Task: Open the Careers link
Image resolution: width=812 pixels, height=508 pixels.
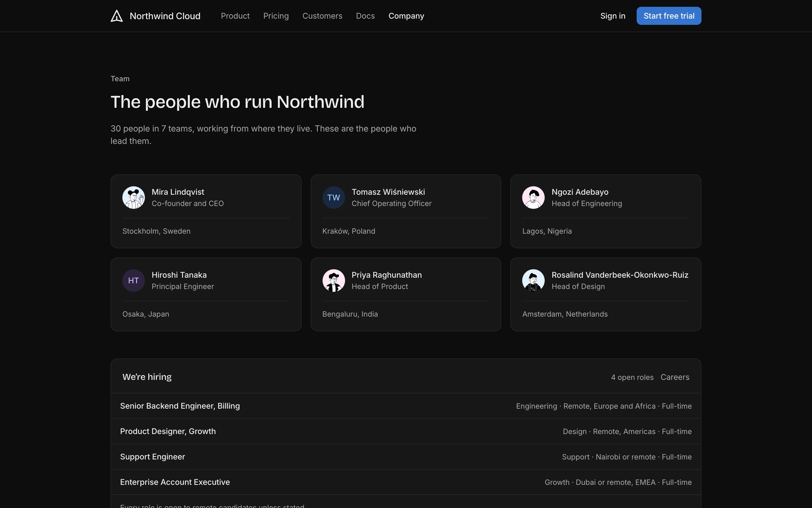Action: point(675,377)
